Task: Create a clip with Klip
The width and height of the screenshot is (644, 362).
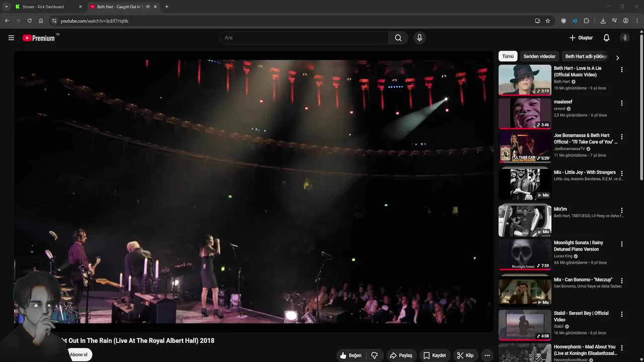Action: (x=465, y=355)
